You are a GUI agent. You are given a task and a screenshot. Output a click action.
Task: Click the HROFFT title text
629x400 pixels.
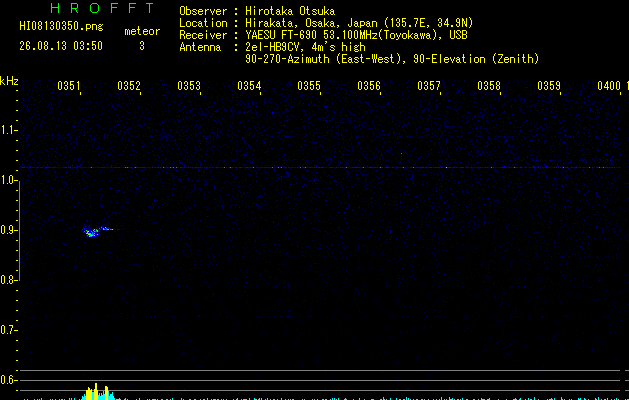[x=102, y=8]
